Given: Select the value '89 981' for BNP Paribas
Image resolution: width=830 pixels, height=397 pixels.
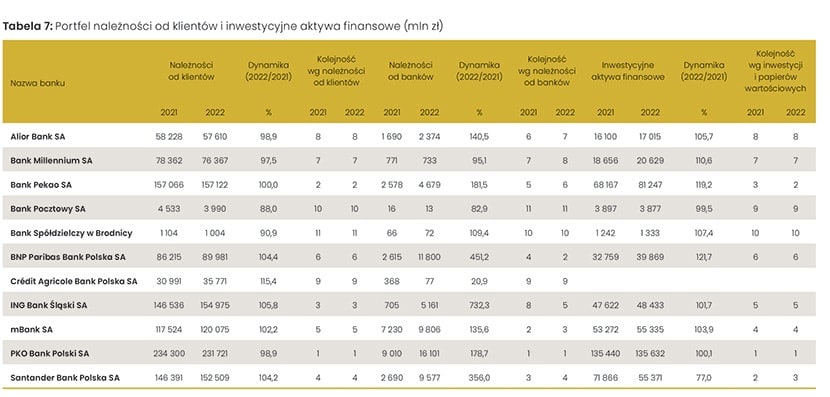Looking at the screenshot, I should (x=214, y=257).
